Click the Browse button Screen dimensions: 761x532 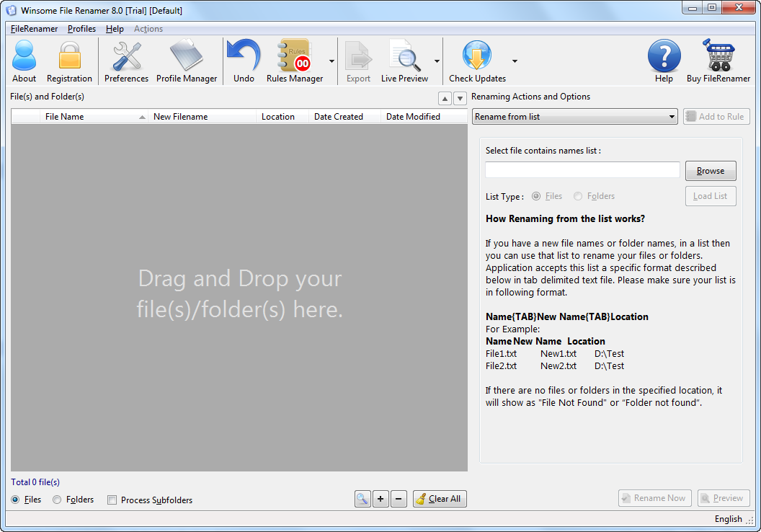711,171
